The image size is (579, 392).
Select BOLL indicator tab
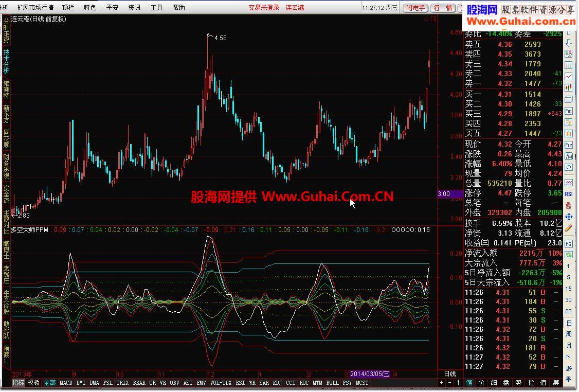[x=332, y=383]
